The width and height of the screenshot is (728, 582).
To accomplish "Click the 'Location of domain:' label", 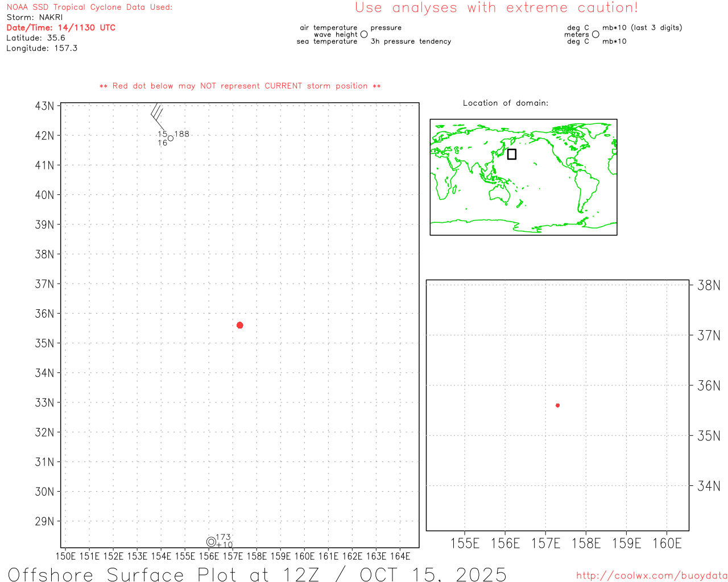I will [x=506, y=103].
